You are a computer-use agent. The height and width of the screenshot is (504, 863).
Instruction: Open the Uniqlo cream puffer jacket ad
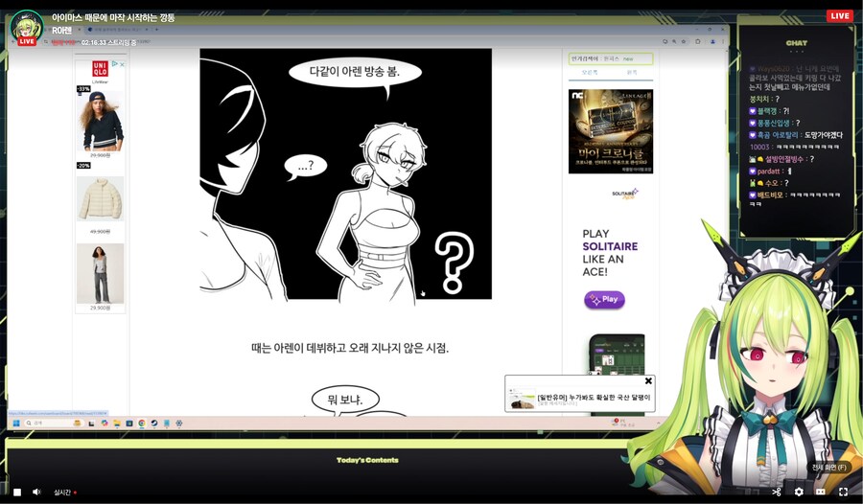coord(100,198)
